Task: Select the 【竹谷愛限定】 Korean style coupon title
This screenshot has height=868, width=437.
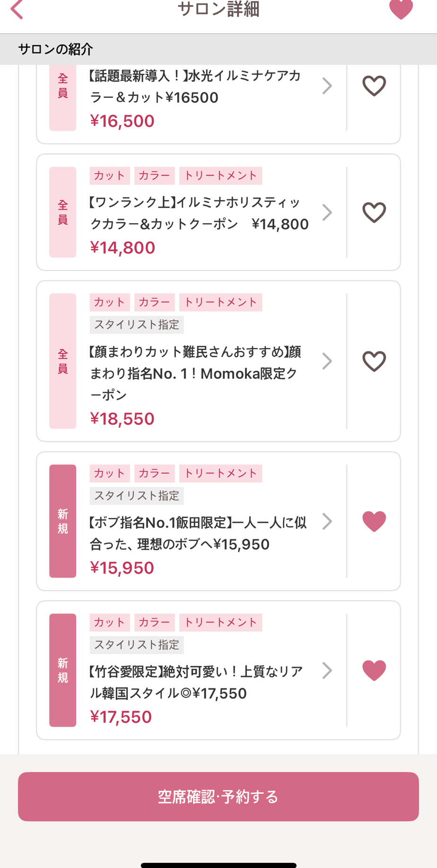Action: click(x=196, y=682)
